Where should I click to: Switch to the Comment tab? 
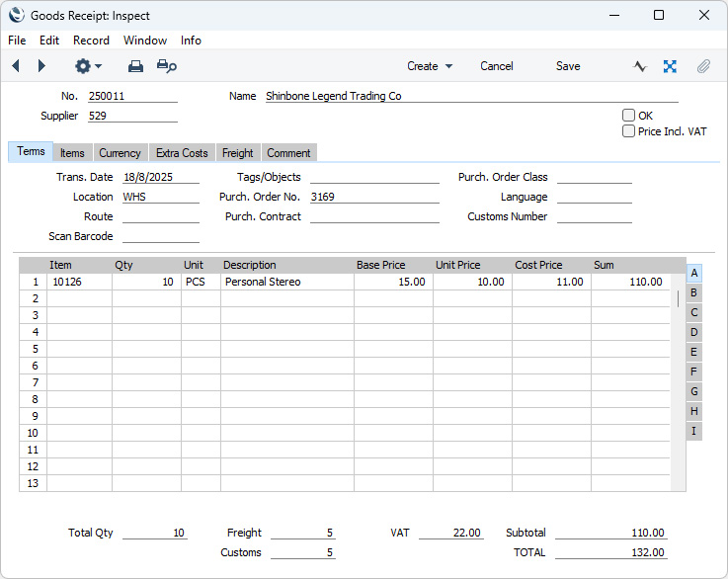288,153
